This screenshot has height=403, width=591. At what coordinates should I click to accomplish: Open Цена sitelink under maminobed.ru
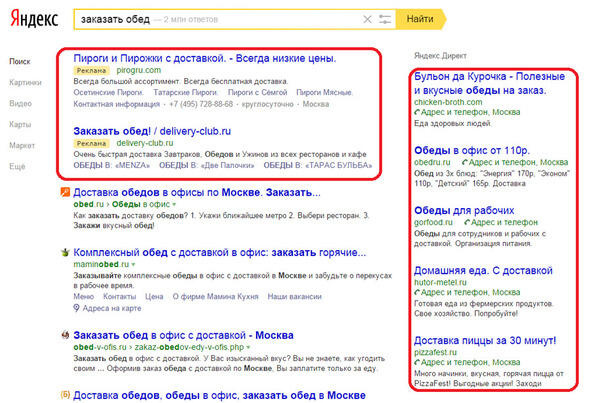pos(154,297)
